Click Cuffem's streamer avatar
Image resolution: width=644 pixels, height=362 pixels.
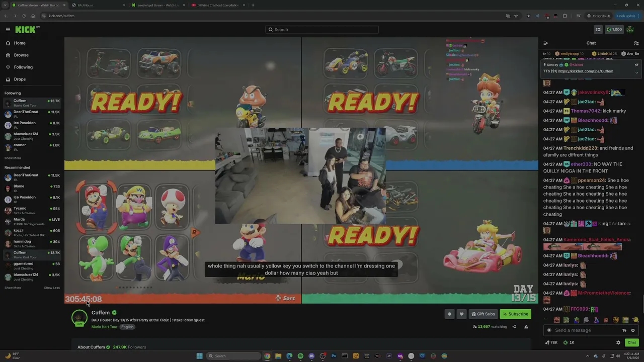(x=79, y=318)
